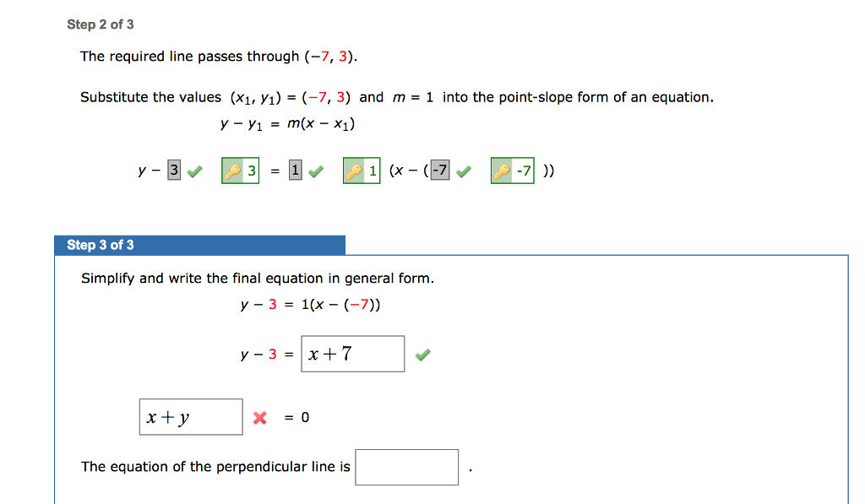Focus the empty perpendicular line equation box
865x504 pixels.
pos(406,467)
